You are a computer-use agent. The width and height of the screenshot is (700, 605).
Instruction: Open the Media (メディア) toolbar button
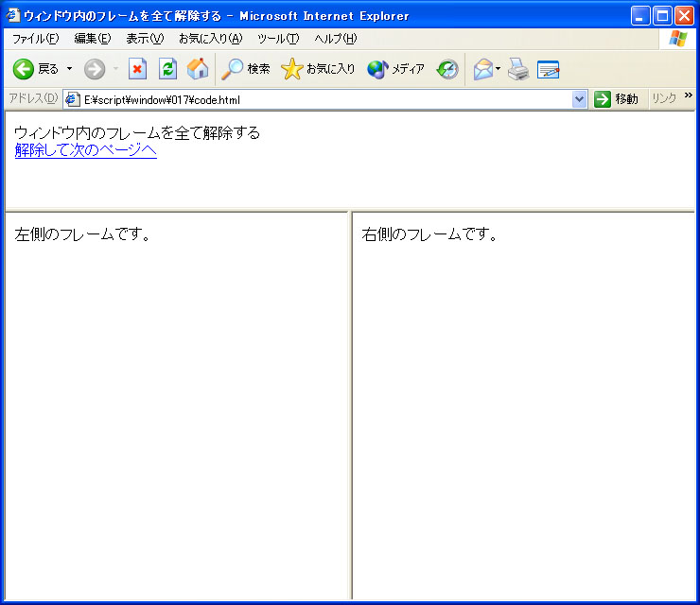pyautogui.click(x=395, y=69)
